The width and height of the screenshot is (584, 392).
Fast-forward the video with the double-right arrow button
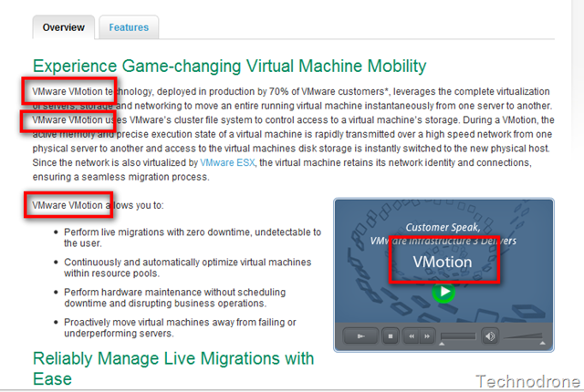(427, 336)
